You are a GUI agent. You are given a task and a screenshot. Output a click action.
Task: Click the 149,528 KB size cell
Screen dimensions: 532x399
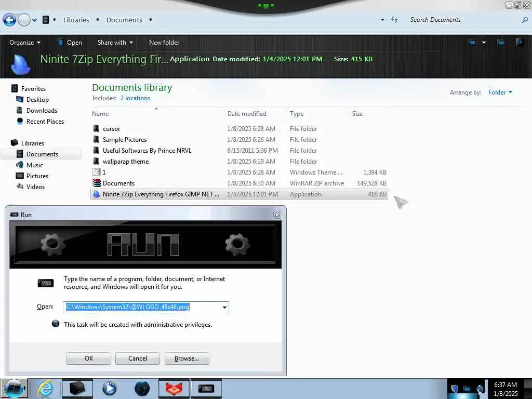pos(371,183)
